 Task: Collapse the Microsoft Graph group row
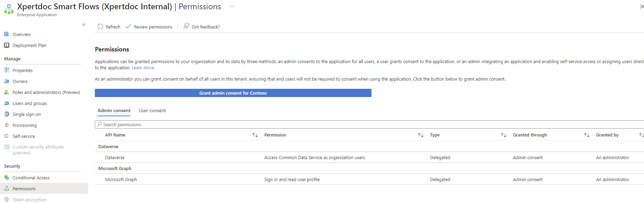[369, 168]
